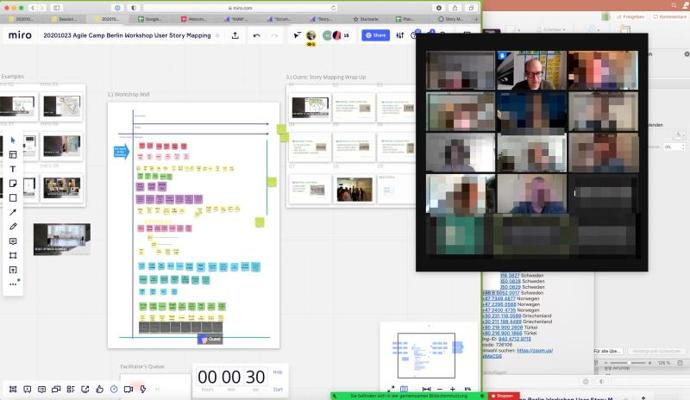Click the blue arrow shape on Workshop Wall
The width and height of the screenshot is (690, 400).
[121, 152]
